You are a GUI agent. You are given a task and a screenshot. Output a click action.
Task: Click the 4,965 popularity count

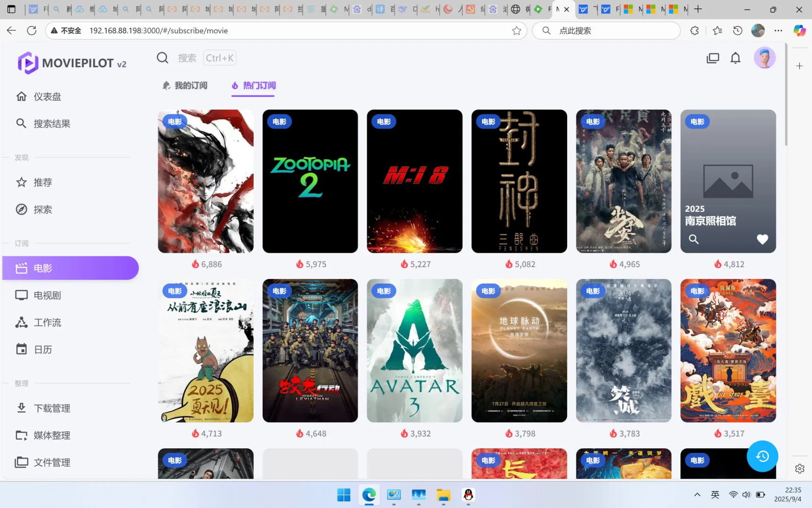click(x=629, y=264)
